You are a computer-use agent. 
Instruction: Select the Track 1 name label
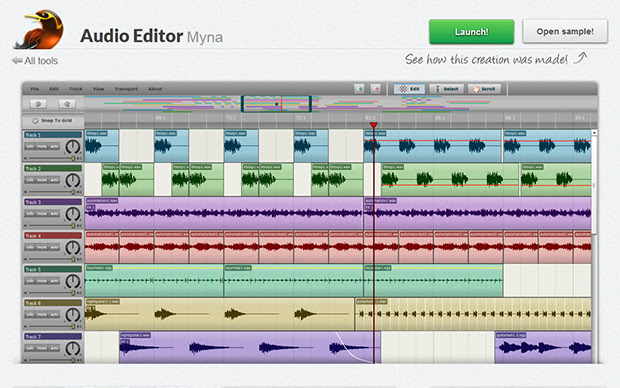tap(52, 135)
